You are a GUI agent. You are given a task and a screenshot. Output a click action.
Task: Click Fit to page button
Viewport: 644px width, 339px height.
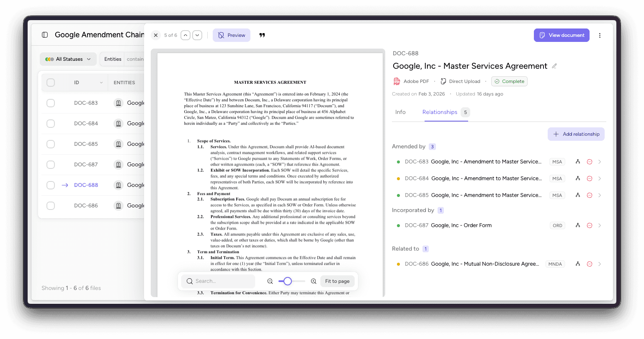[x=337, y=281]
